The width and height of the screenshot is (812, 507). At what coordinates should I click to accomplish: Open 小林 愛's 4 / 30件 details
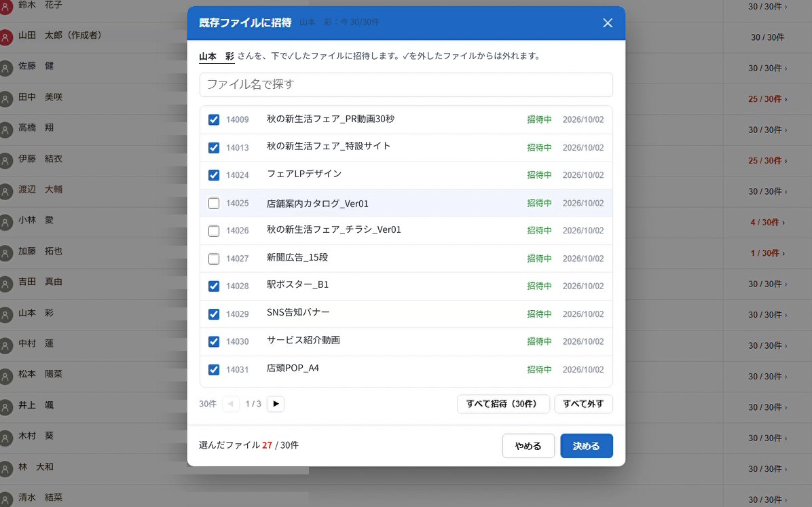tap(767, 222)
